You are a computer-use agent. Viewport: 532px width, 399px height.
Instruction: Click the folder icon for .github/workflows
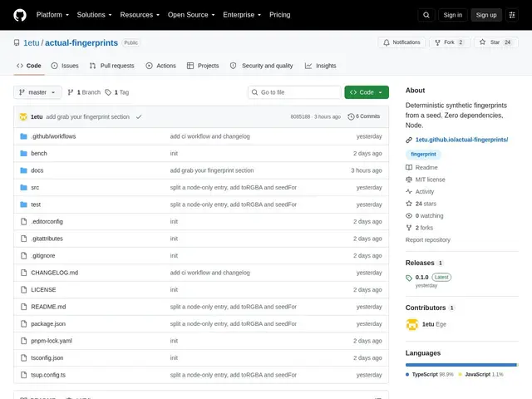tap(23, 136)
